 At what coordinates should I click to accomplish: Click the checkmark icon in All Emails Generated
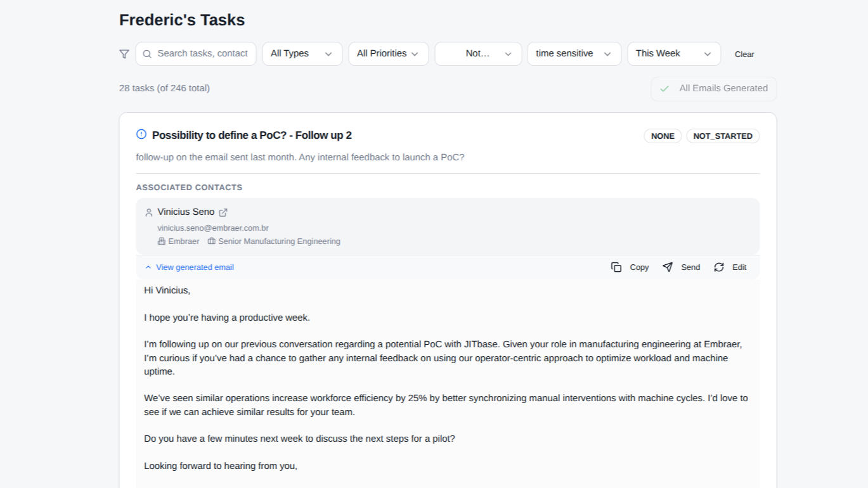[664, 89]
